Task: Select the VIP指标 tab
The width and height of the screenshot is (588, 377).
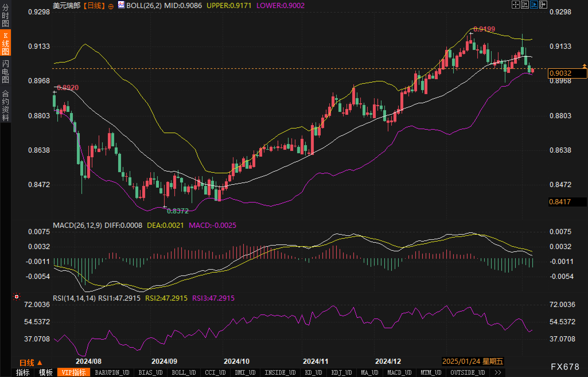Action: click(x=74, y=372)
